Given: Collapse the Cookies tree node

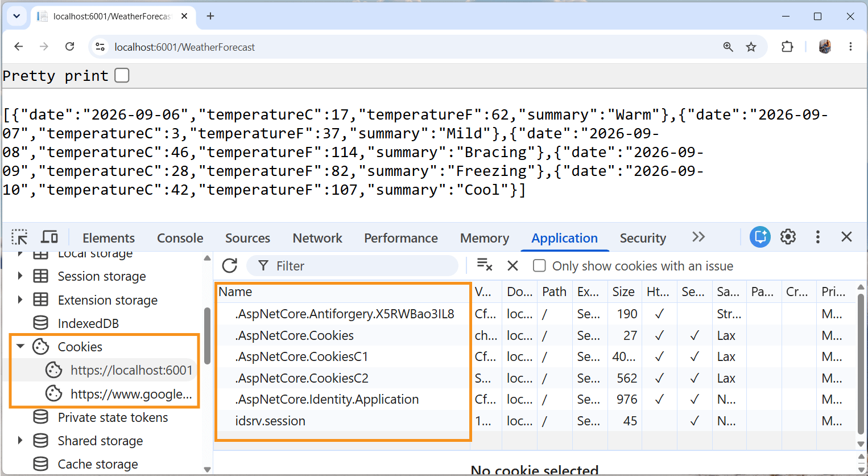Looking at the screenshot, I should click(20, 346).
